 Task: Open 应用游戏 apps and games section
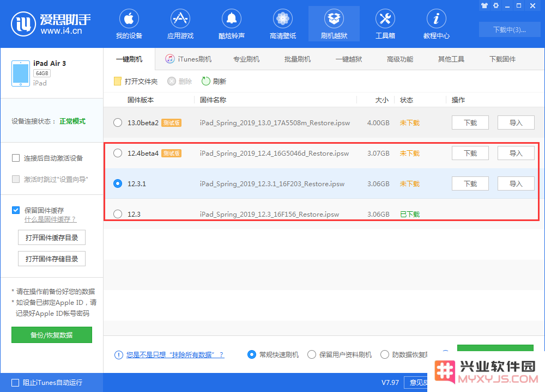click(180, 24)
